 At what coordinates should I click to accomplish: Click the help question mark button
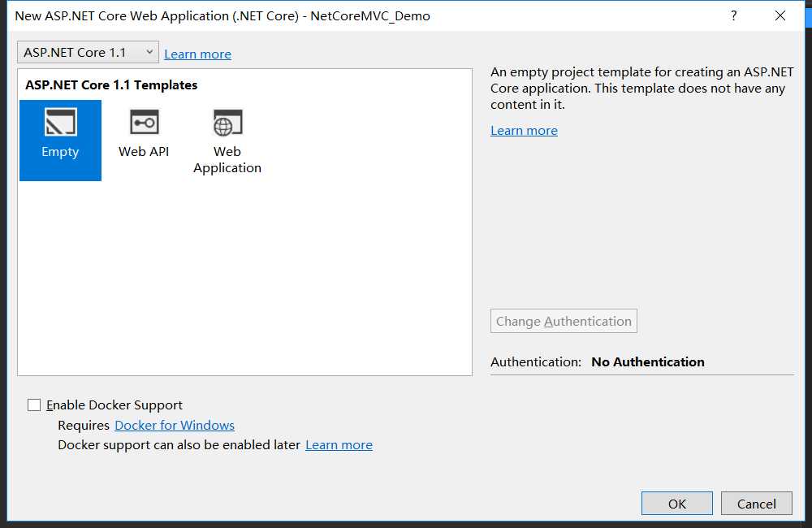(x=734, y=15)
